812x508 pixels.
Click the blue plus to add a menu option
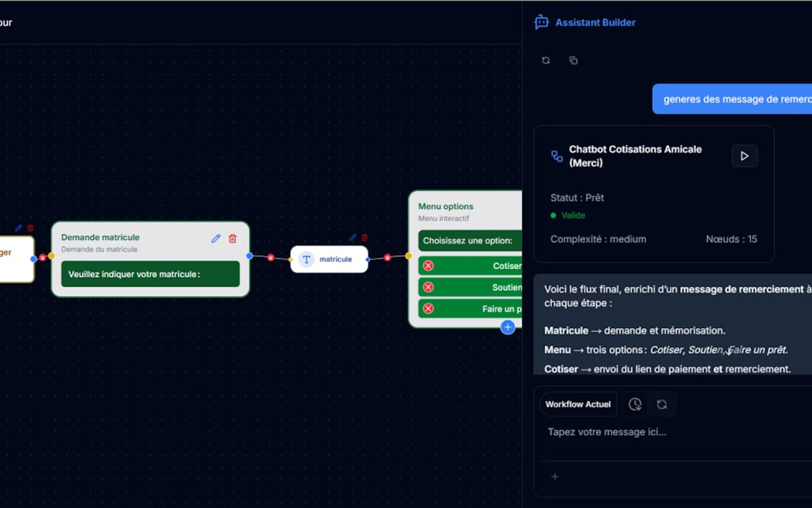508,327
